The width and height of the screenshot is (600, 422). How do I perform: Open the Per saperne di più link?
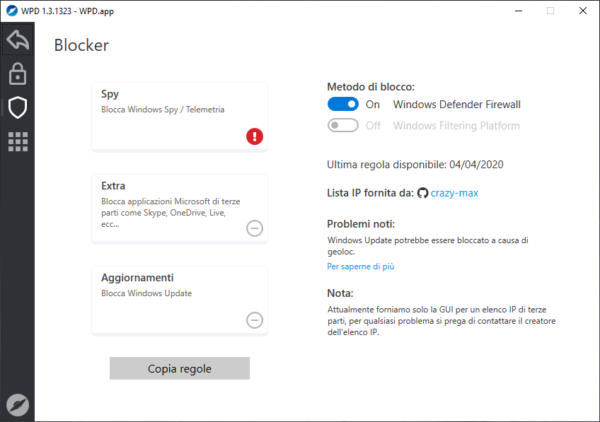360,267
